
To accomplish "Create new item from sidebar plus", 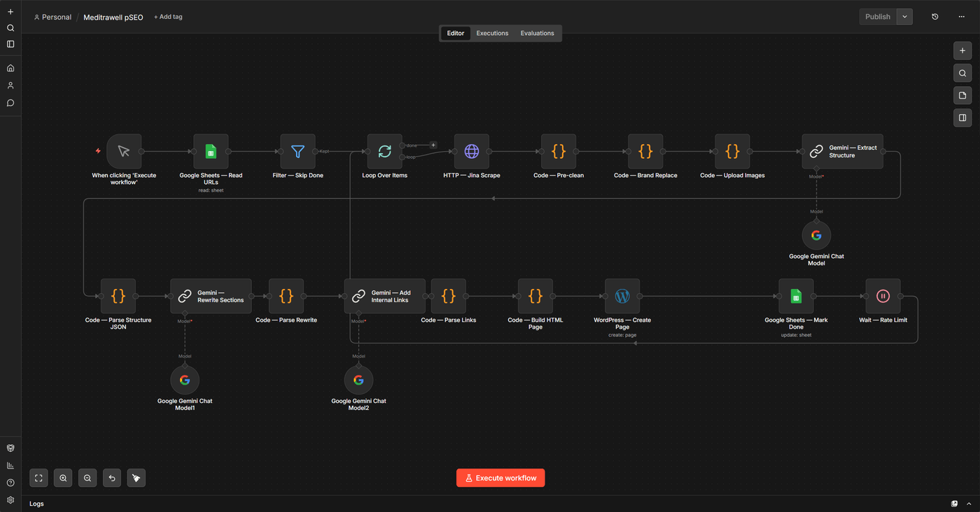I will (10, 12).
